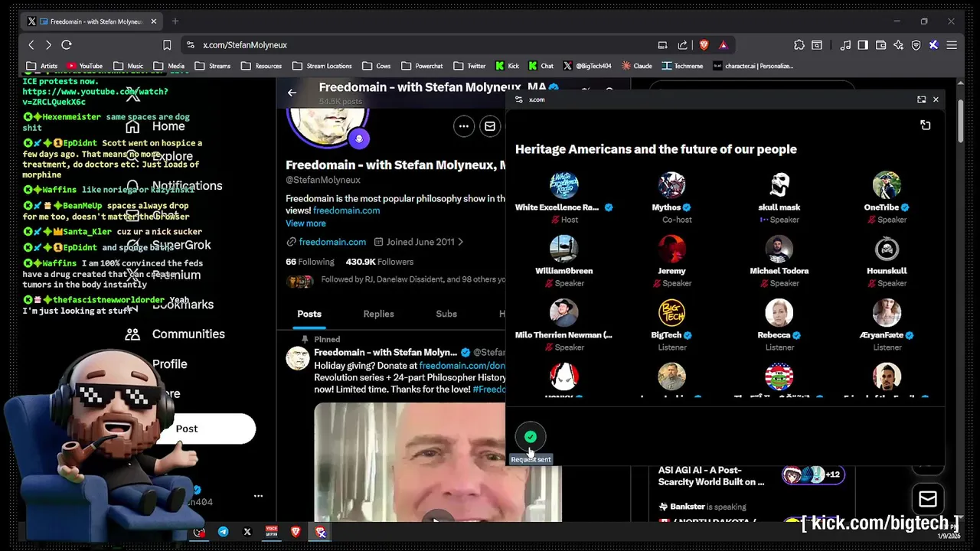
Task: Click the Hounskull speaker avatar
Action: (x=887, y=249)
